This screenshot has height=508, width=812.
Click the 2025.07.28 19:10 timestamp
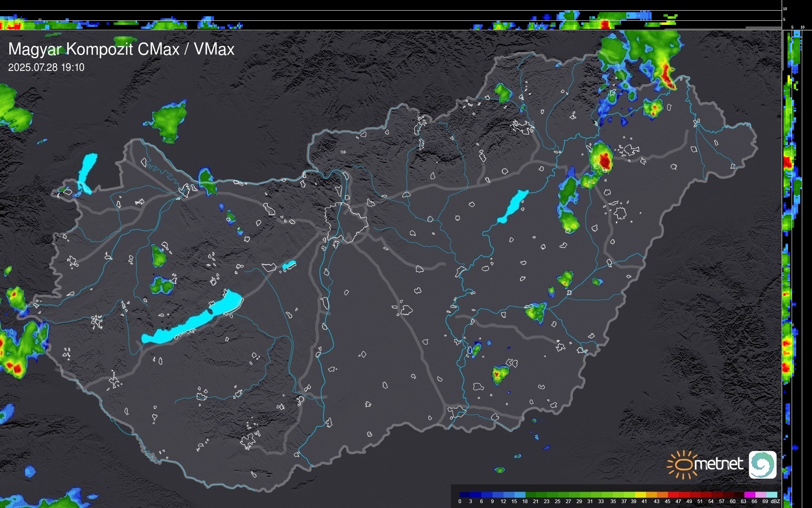click(x=46, y=67)
